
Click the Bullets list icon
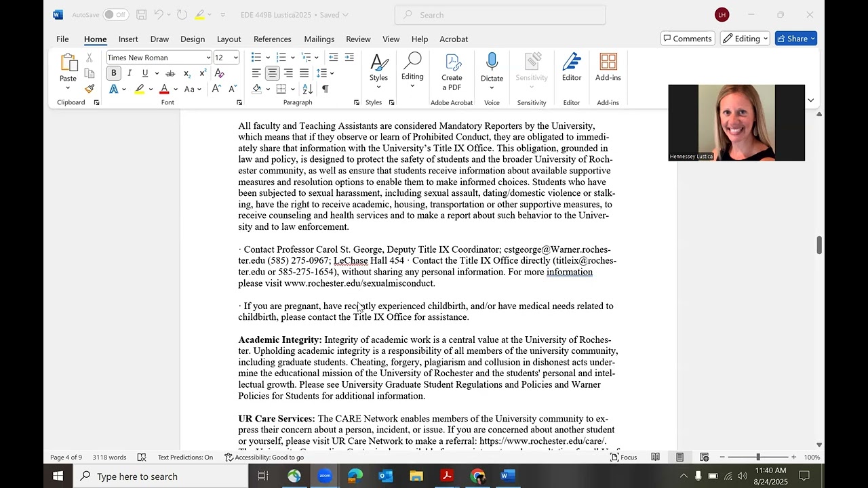click(x=256, y=58)
